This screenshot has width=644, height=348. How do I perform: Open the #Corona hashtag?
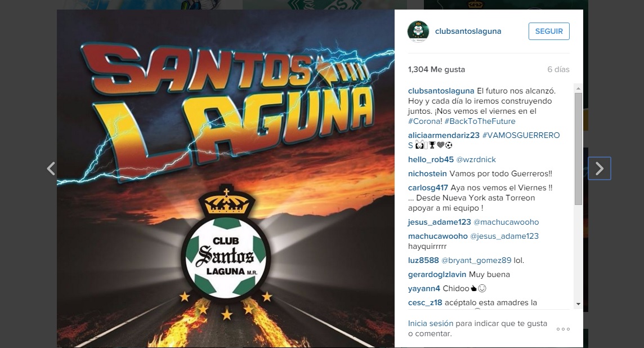point(425,121)
